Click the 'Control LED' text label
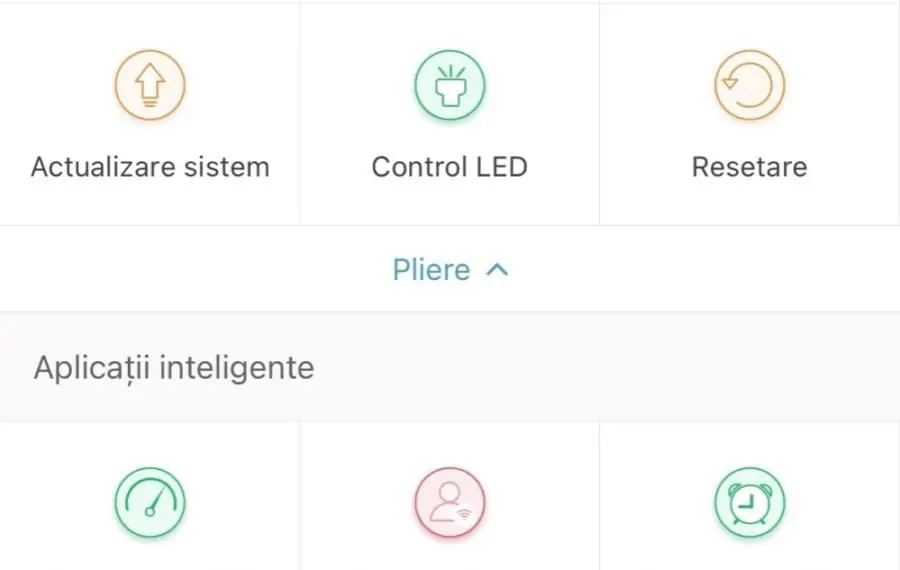 coord(449,167)
